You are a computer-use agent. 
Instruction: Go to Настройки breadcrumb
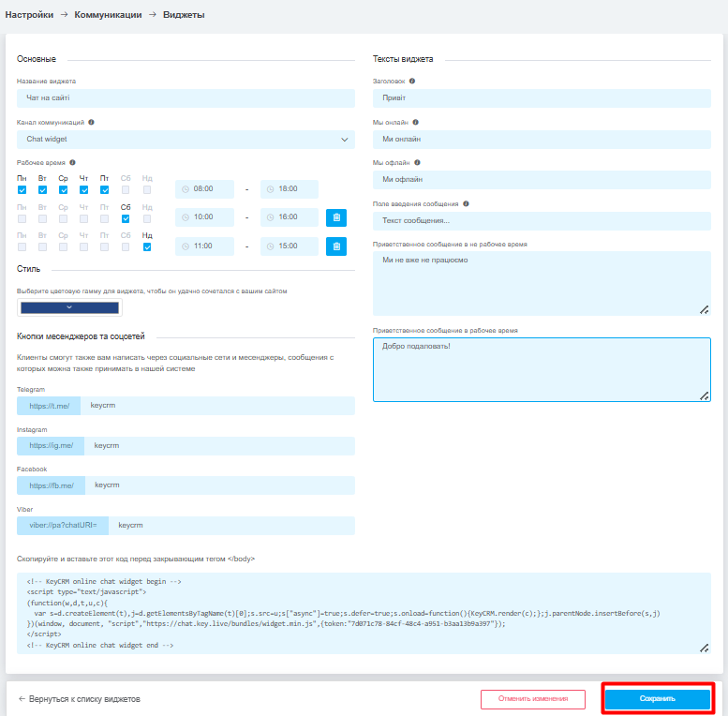tap(29, 15)
